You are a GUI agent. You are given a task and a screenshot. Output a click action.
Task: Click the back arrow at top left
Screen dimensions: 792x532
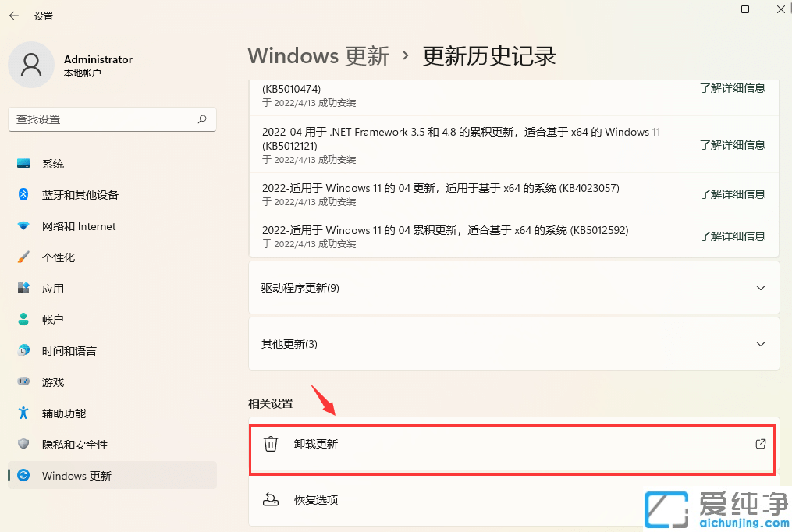click(x=13, y=14)
